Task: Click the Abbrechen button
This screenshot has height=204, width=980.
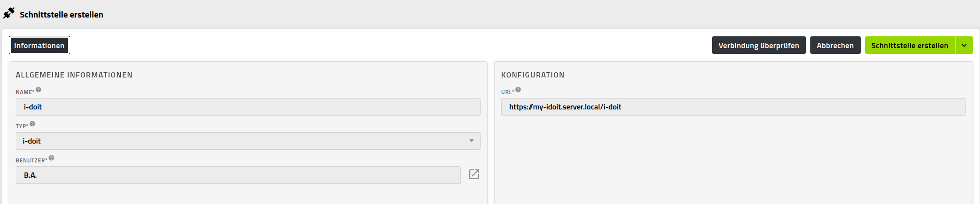Action: point(835,46)
